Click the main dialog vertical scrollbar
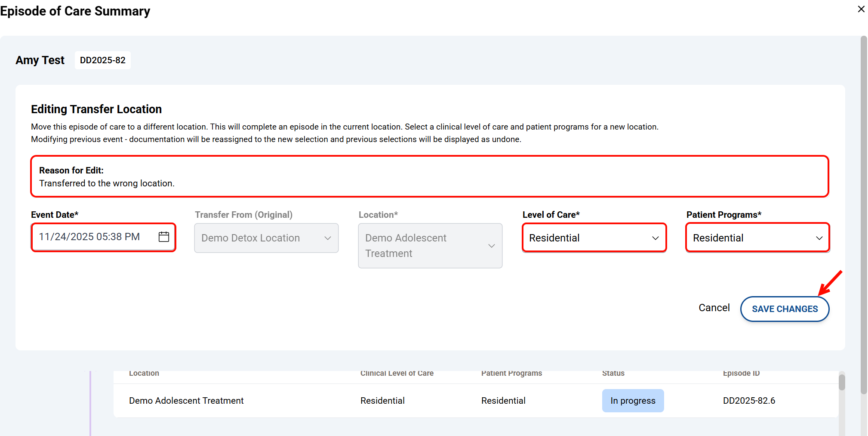 tap(863, 215)
